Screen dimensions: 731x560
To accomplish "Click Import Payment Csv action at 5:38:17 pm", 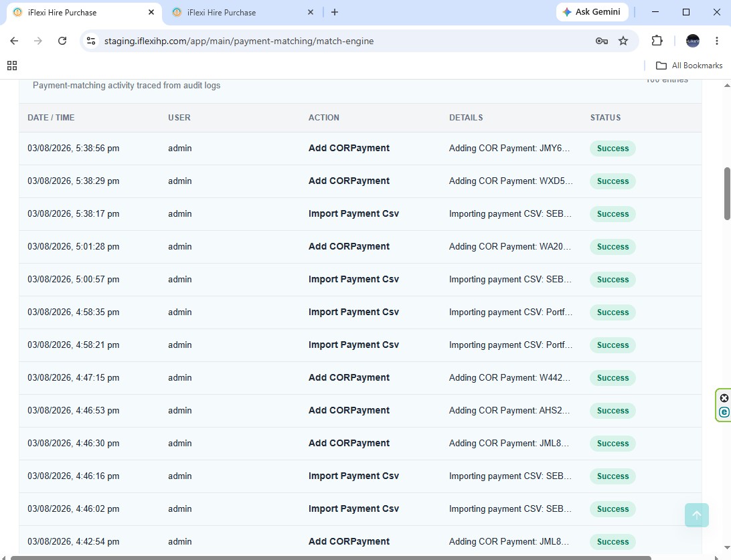I will 353,214.
